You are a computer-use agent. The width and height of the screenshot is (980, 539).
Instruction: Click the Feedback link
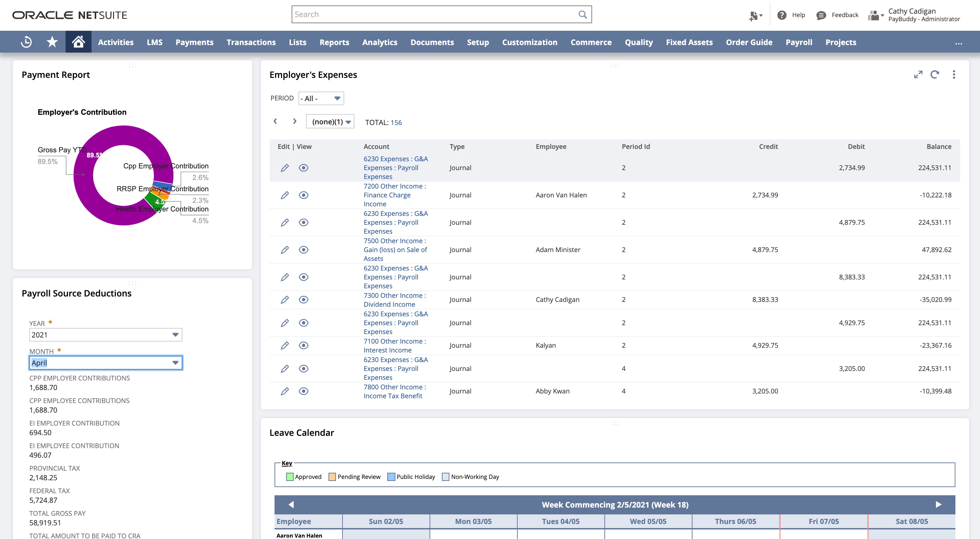click(x=844, y=15)
